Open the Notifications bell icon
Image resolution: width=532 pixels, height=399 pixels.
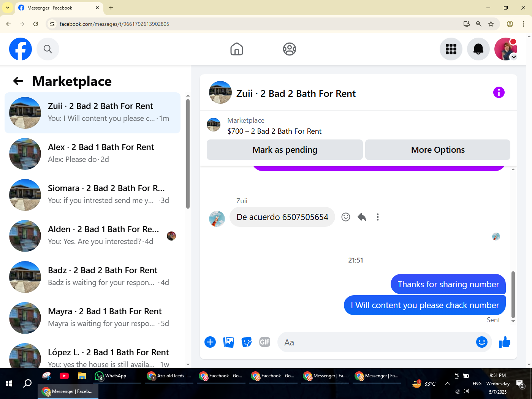[478, 49]
